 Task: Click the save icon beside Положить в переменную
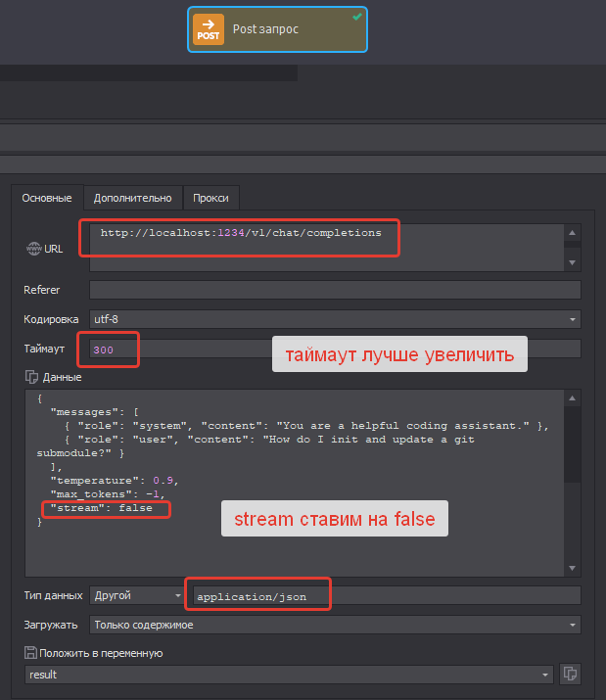pyautogui.click(x=30, y=652)
